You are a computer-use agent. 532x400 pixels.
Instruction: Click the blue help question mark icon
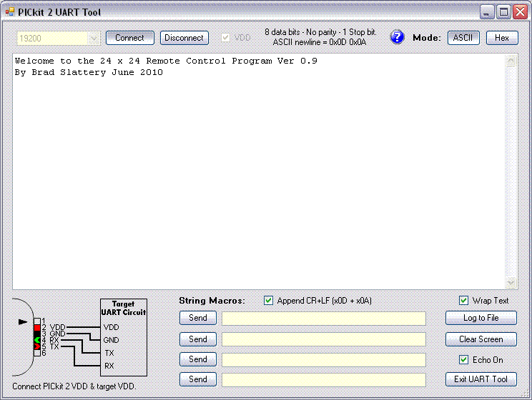397,37
